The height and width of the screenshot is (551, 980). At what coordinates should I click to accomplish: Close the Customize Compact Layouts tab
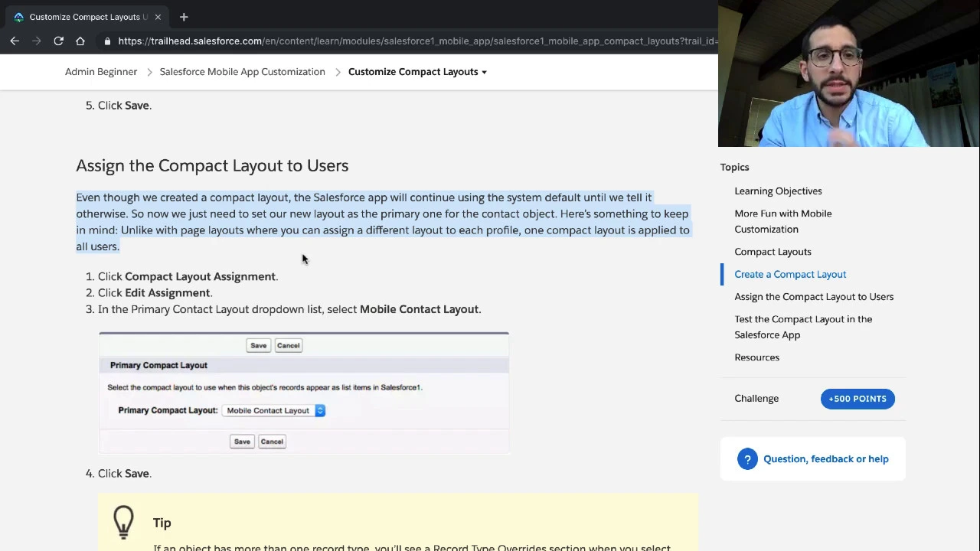[x=158, y=17]
